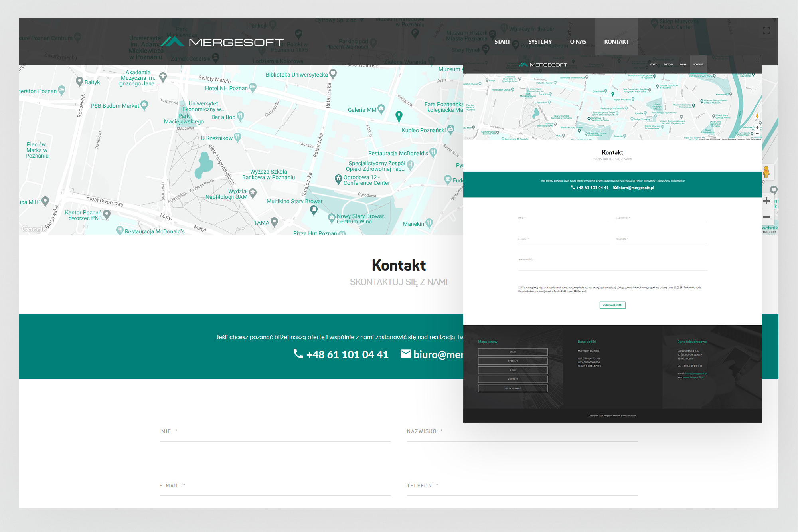This screenshot has width=798, height=532.
Task: Click the Bar a Boo restaurant marker on large map
Action: [240, 116]
